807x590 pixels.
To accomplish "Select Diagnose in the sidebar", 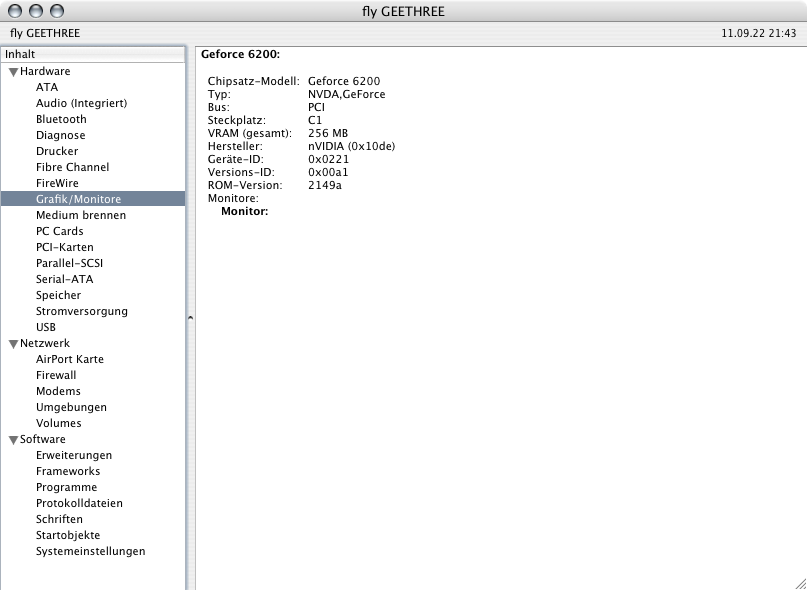I will pos(61,135).
